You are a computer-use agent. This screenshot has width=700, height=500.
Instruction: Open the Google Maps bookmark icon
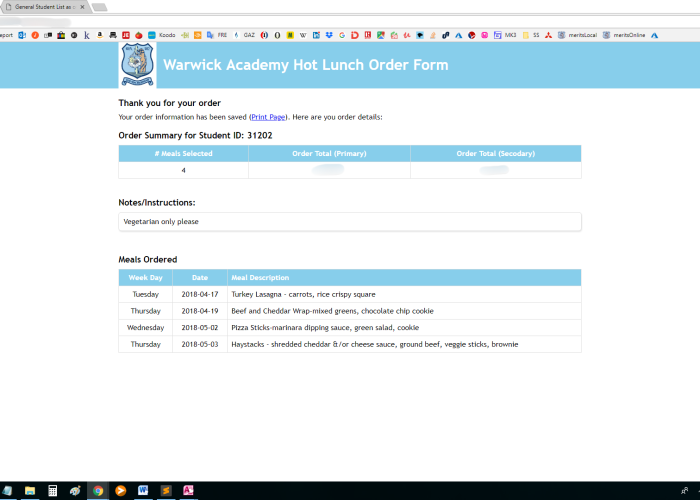coord(381,35)
